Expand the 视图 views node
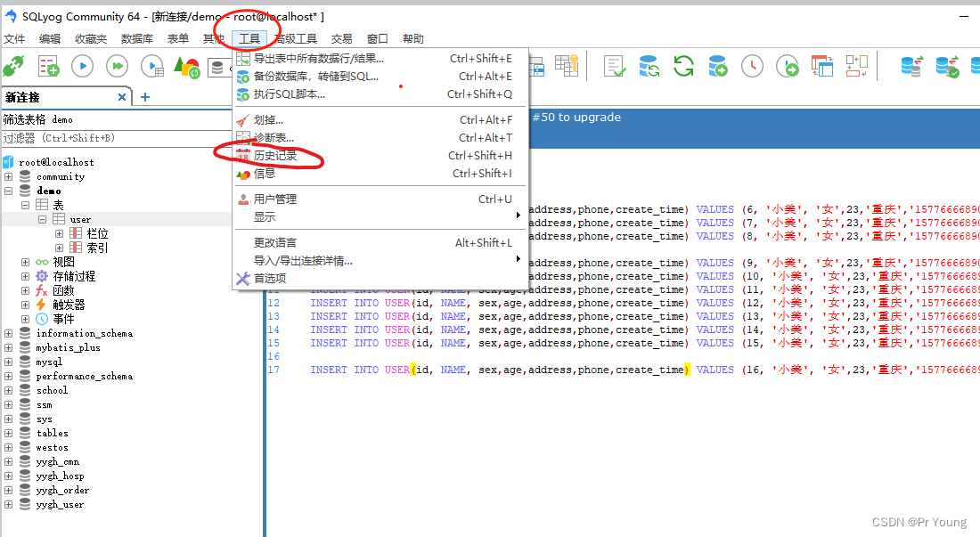980x537 pixels. pyautogui.click(x=25, y=262)
